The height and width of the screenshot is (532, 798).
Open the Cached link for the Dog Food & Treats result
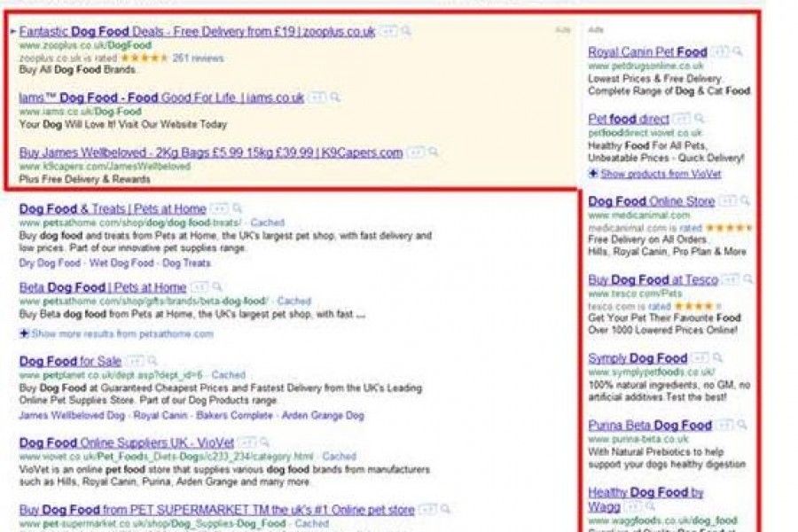pos(268,223)
